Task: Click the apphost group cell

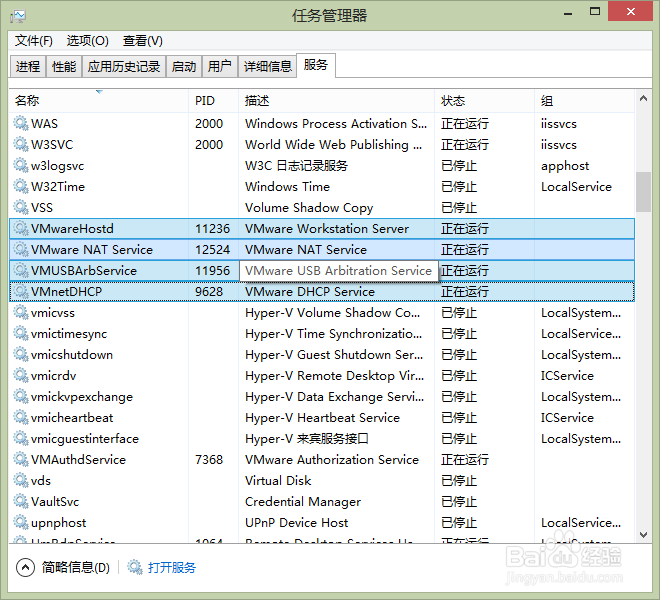Action: coord(565,166)
